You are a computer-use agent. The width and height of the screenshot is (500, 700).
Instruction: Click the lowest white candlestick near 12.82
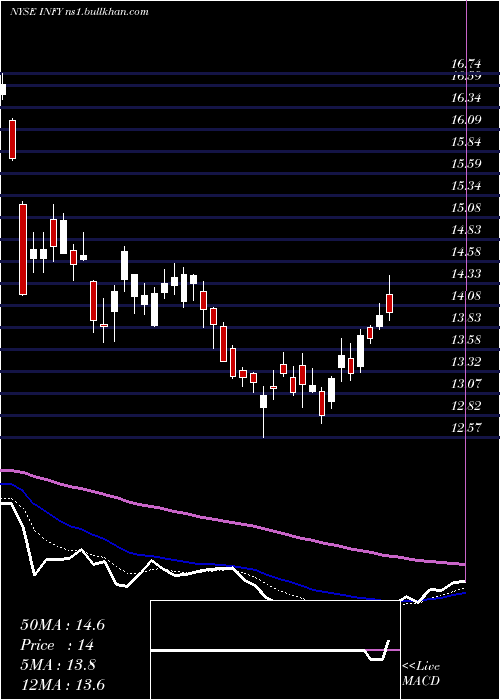pos(263,401)
